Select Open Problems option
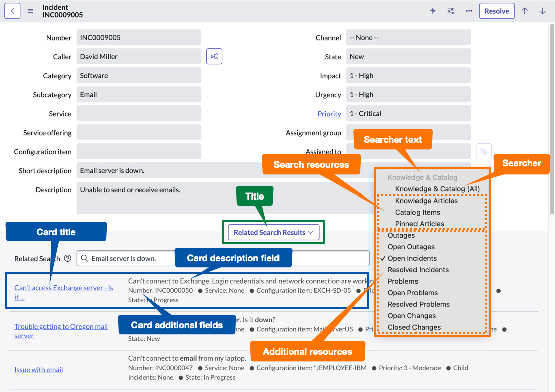Viewport: 555px width, 392px height. point(412,293)
